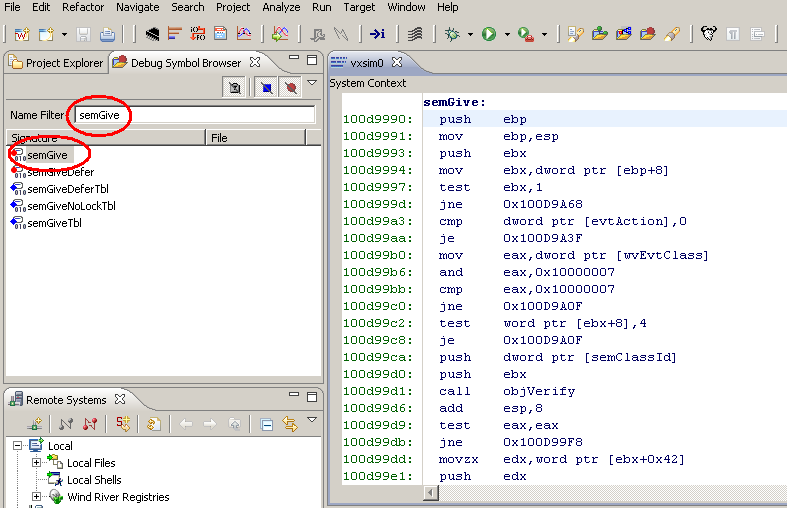Image resolution: width=787 pixels, height=508 pixels.
Task: Click the Collapse All icon in Remote Systems
Action: click(x=267, y=425)
